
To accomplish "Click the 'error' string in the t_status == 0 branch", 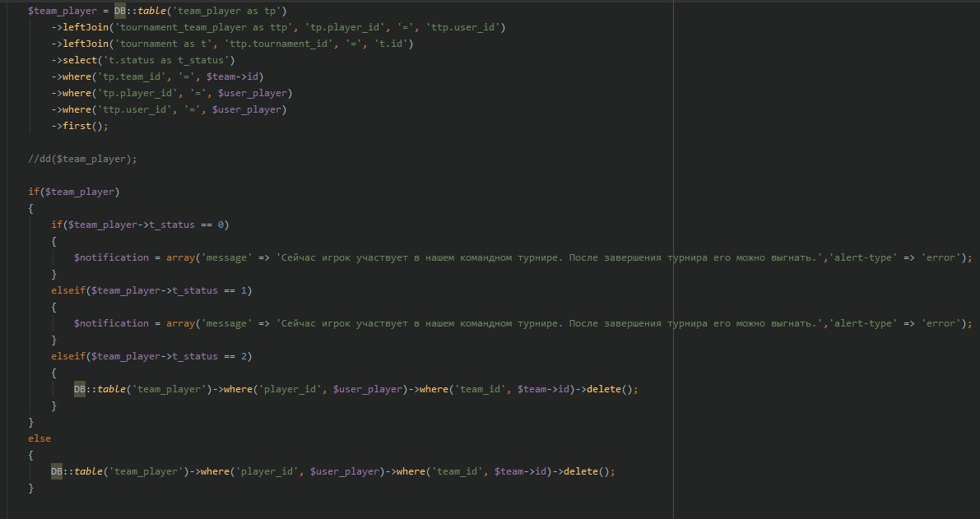I will [x=941, y=257].
